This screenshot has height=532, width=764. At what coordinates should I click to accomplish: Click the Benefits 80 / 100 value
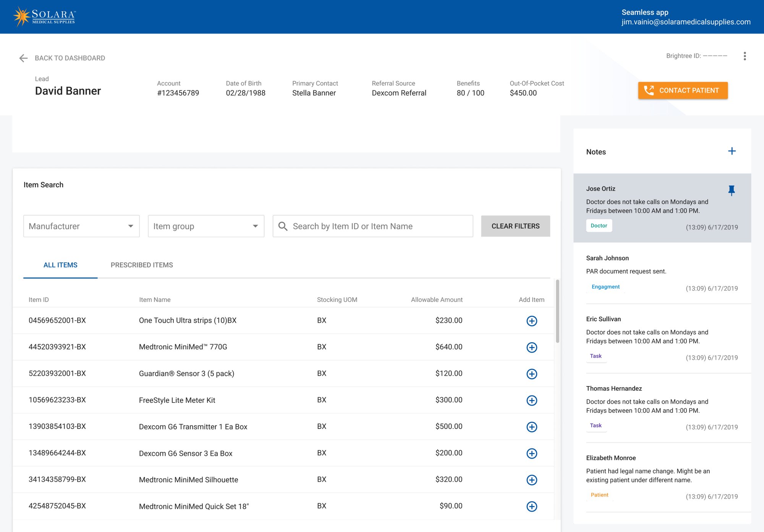[470, 93]
